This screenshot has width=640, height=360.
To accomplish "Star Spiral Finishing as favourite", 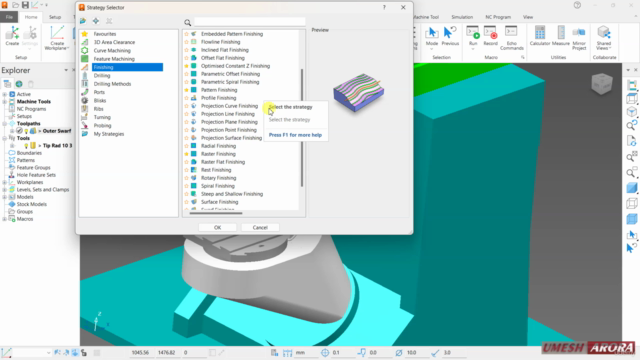I will [x=187, y=186].
